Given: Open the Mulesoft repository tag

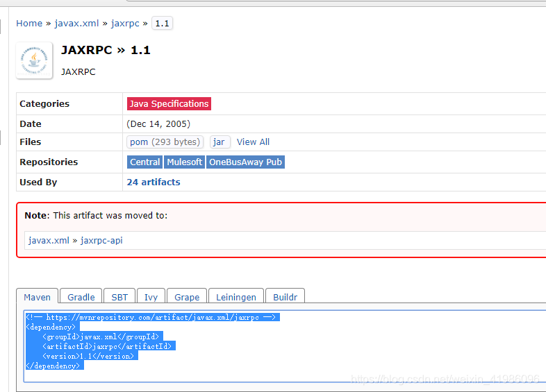Looking at the screenshot, I should tap(184, 162).
